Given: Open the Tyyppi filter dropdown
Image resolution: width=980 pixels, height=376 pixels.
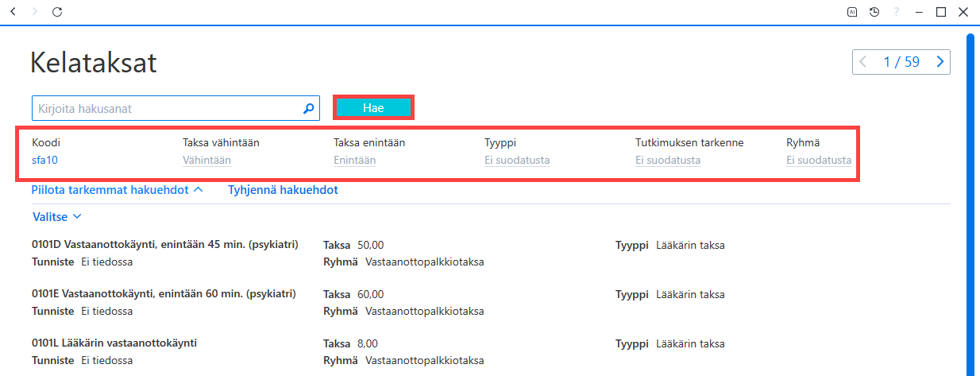Looking at the screenshot, I should [x=517, y=160].
